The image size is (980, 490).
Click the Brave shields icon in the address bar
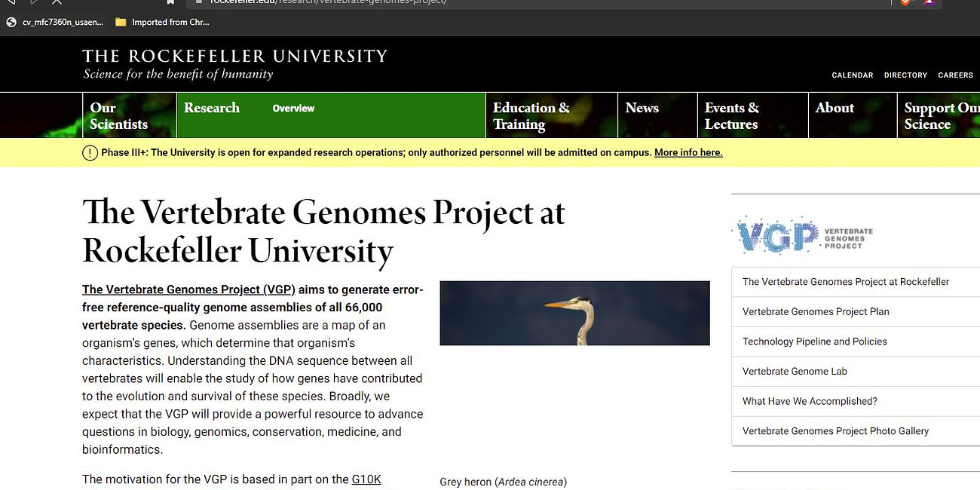pos(905,2)
